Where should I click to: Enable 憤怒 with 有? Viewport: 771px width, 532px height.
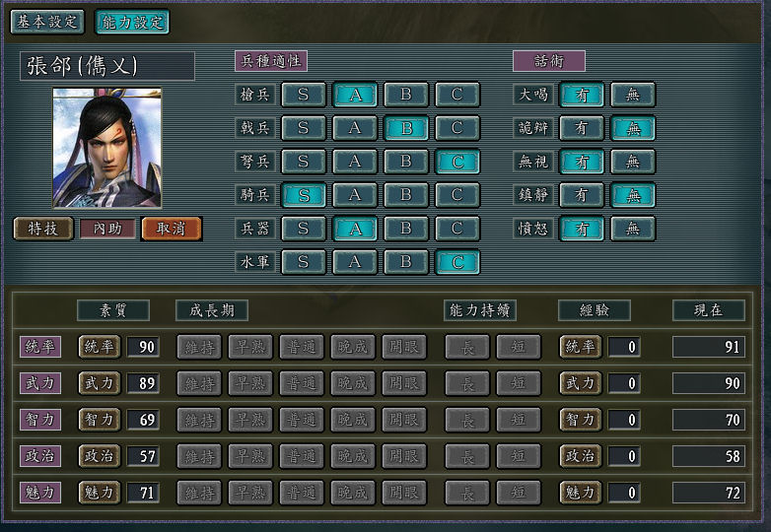click(x=582, y=229)
